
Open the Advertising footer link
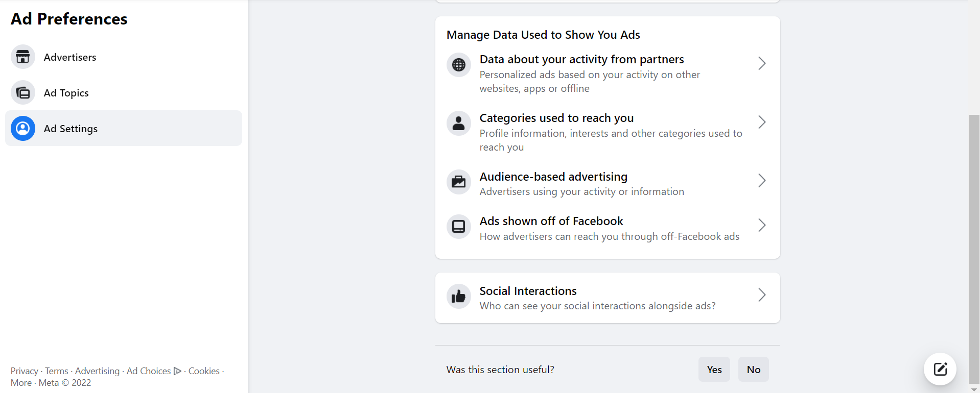(x=97, y=371)
